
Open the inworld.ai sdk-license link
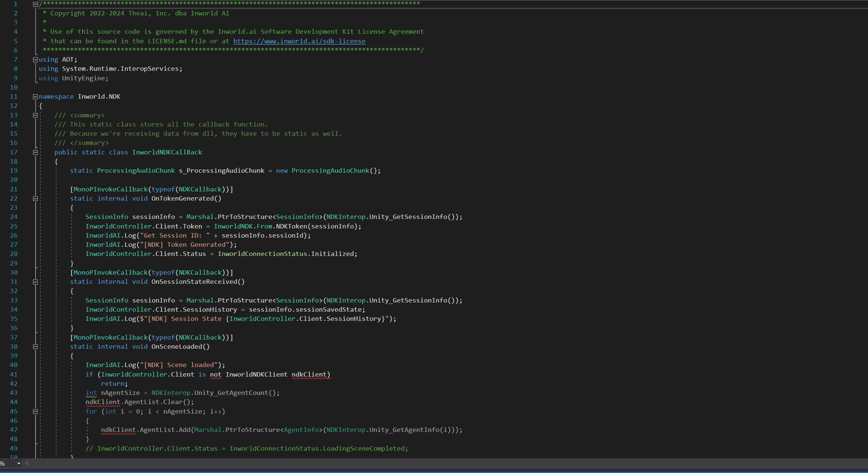pyautogui.click(x=299, y=41)
